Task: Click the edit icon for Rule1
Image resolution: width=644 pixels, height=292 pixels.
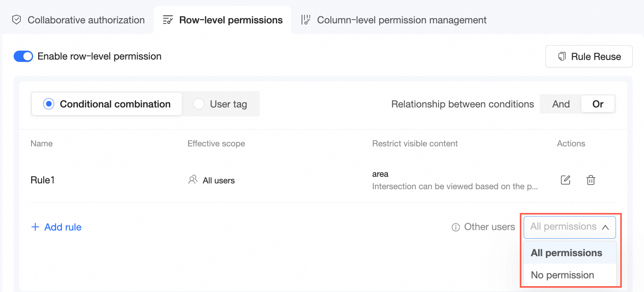Action: (565, 180)
